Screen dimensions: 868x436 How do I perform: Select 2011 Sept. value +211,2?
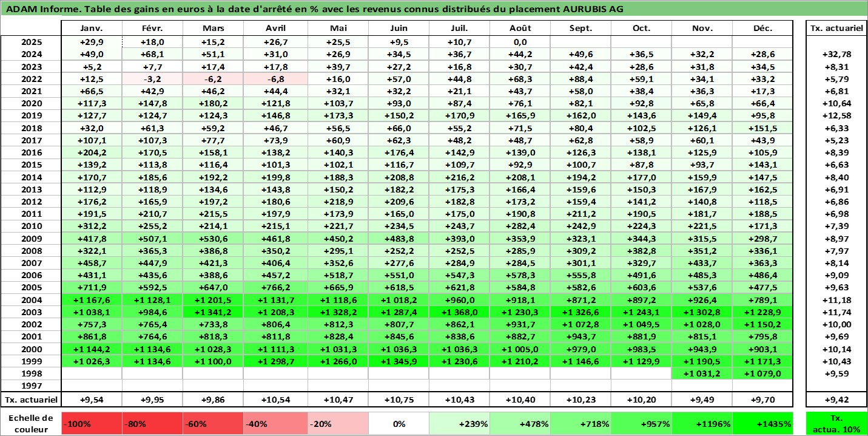581,214
